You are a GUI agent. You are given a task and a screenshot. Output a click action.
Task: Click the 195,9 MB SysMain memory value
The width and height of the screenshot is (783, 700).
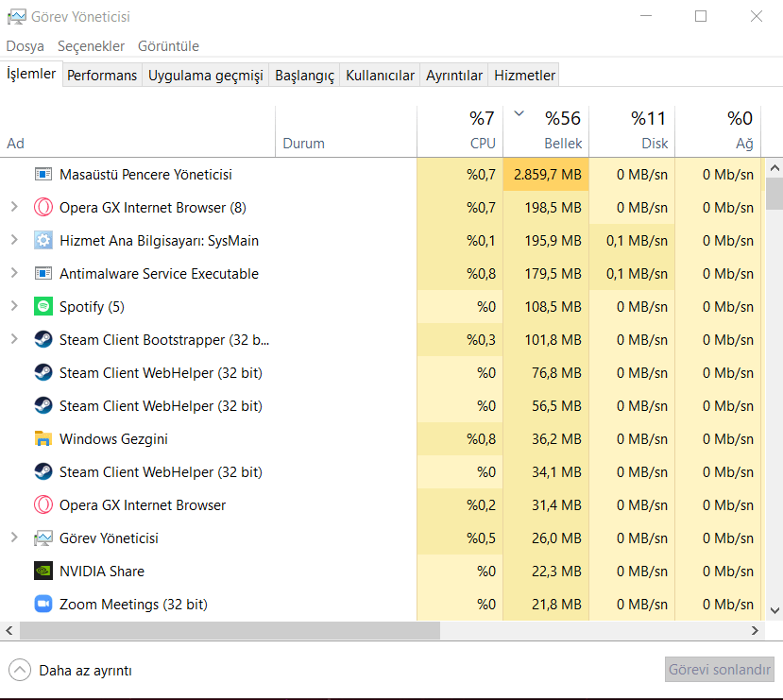point(553,241)
